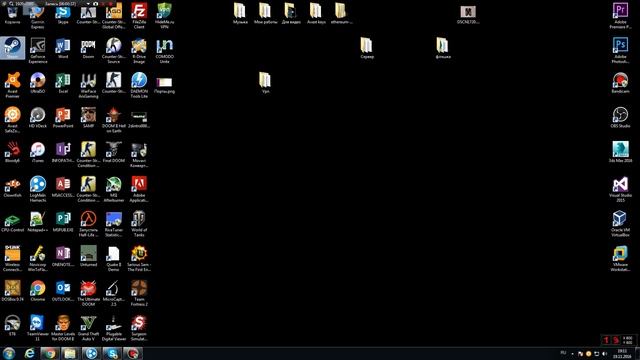The width and height of the screenshot is (640, 360).
Task: Launch iTunes from the desktop
Action: (38, 152)
